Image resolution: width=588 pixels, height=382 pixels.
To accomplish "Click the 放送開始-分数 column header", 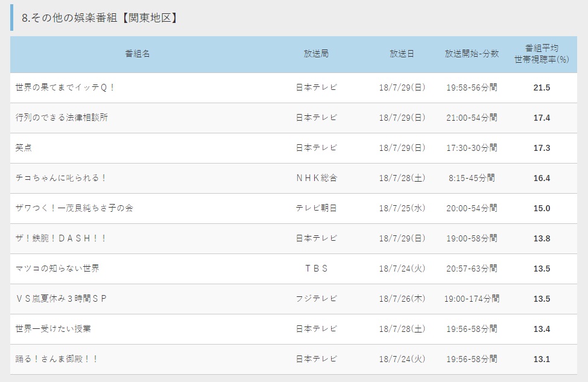I will click(472, 54).
